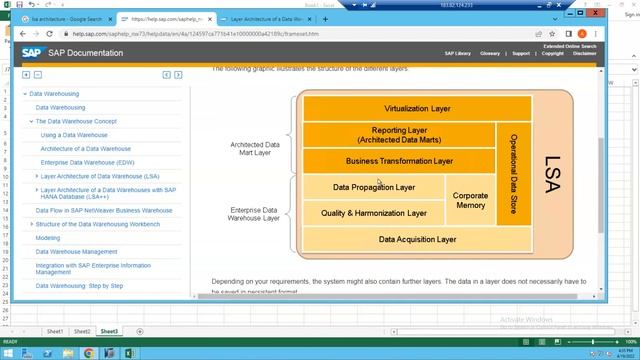
Task: Open the Chrome profile avatar
Action: coord(582,34)
